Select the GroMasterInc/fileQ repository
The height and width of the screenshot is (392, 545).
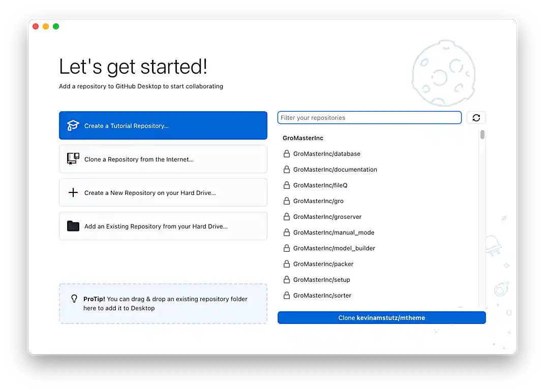click(320, 185)
